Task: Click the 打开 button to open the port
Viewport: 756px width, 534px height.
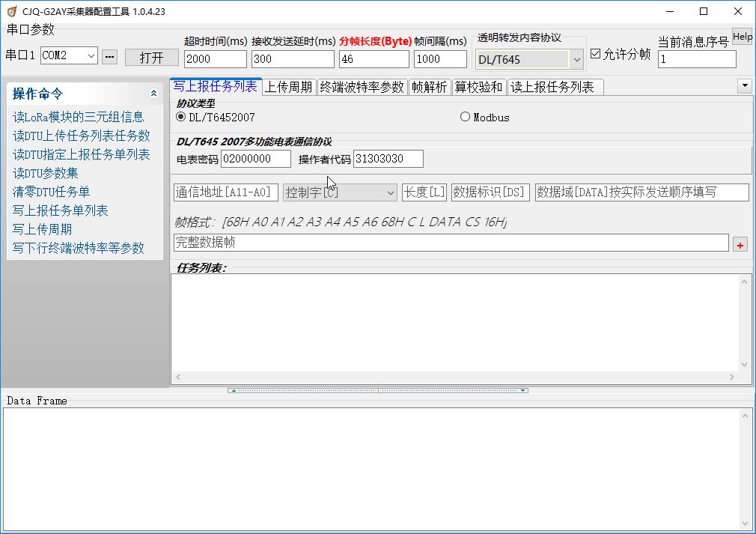Action: tap(151, 57)
